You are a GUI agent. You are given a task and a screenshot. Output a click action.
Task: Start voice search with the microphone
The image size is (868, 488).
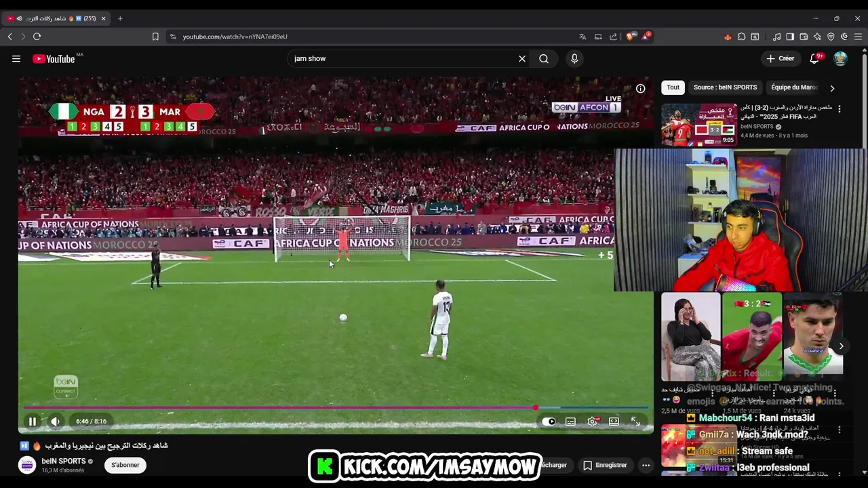(x=574, y=59)
